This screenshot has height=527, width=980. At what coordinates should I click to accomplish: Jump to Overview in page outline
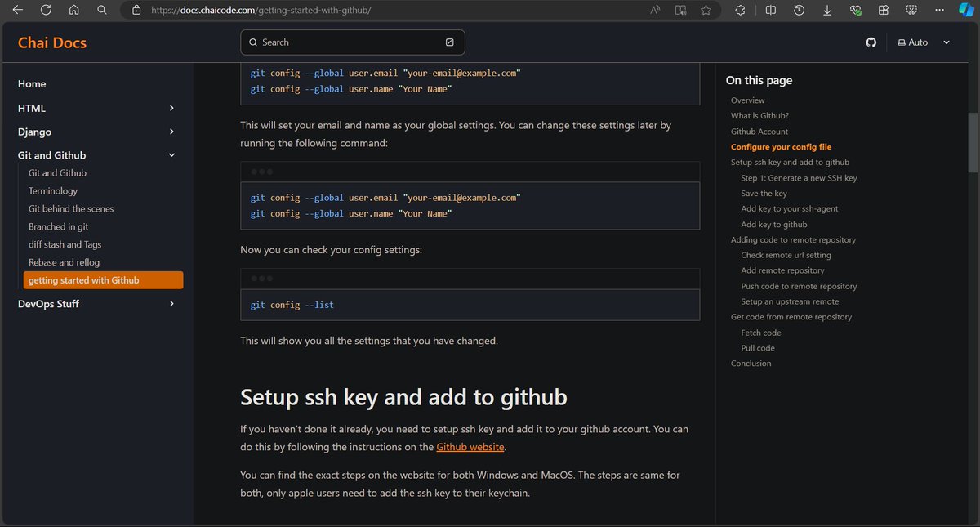tap(748, 100)
